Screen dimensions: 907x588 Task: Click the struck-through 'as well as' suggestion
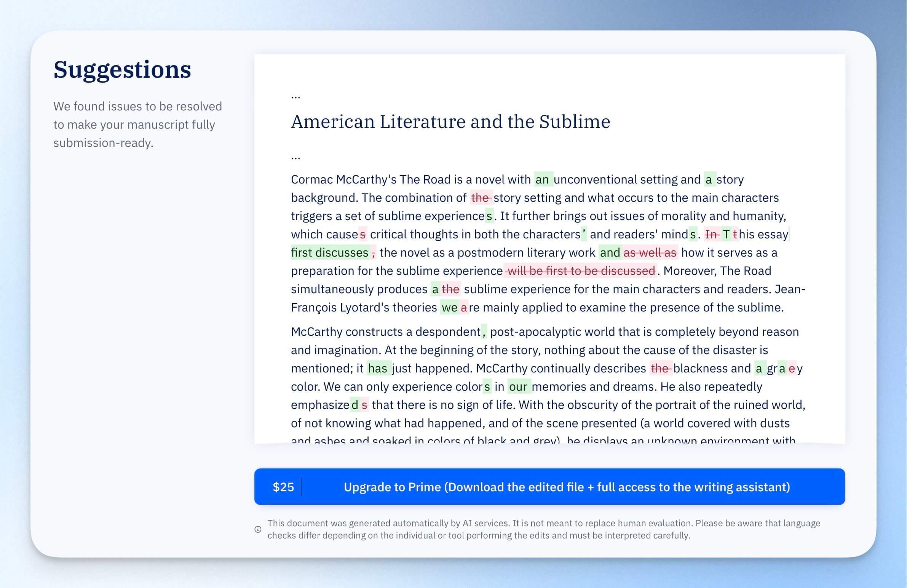(650, 252)
